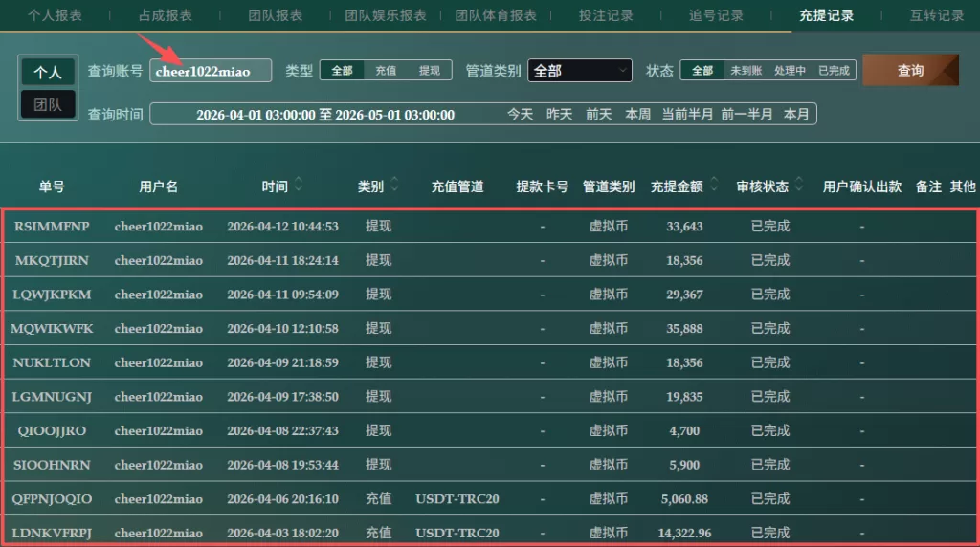Viewport: 980px width, 547px height.
Task: Open the 投注记录 tab
Action: click(606, 15)
